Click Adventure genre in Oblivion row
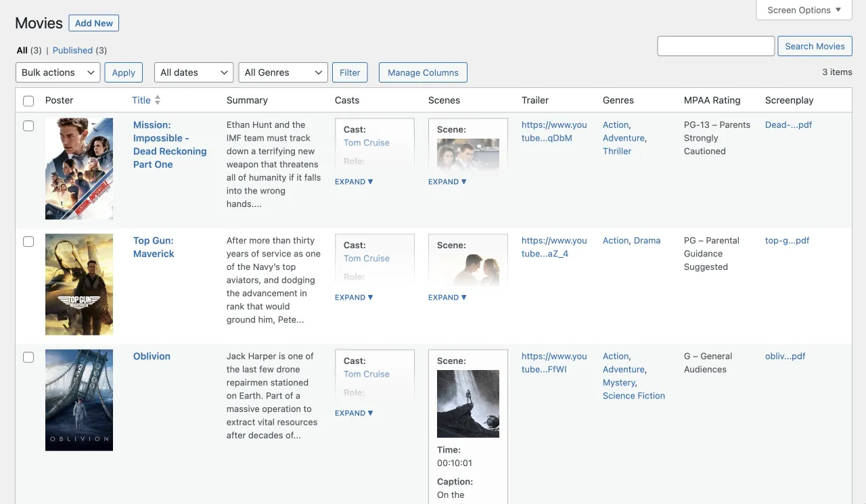Screen dimensions: 866x504 click(x=624, y=369)
